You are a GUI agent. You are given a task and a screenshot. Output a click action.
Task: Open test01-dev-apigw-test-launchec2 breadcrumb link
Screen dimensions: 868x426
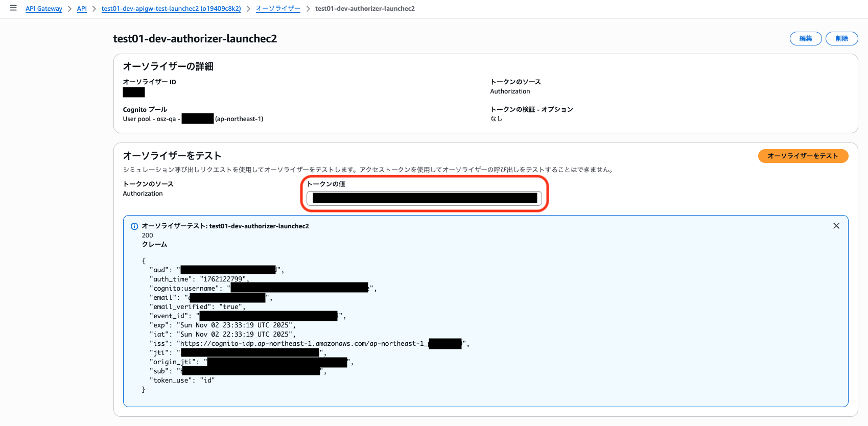pos(171,9)
